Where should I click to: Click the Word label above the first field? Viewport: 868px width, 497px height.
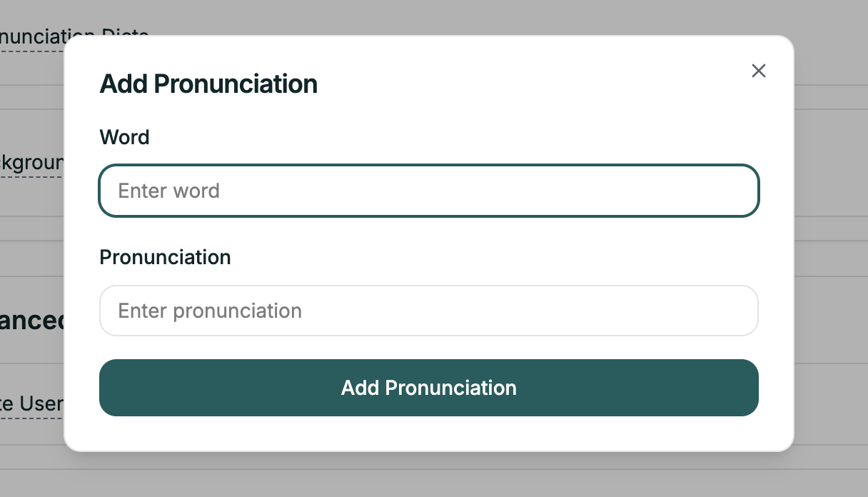124,137
